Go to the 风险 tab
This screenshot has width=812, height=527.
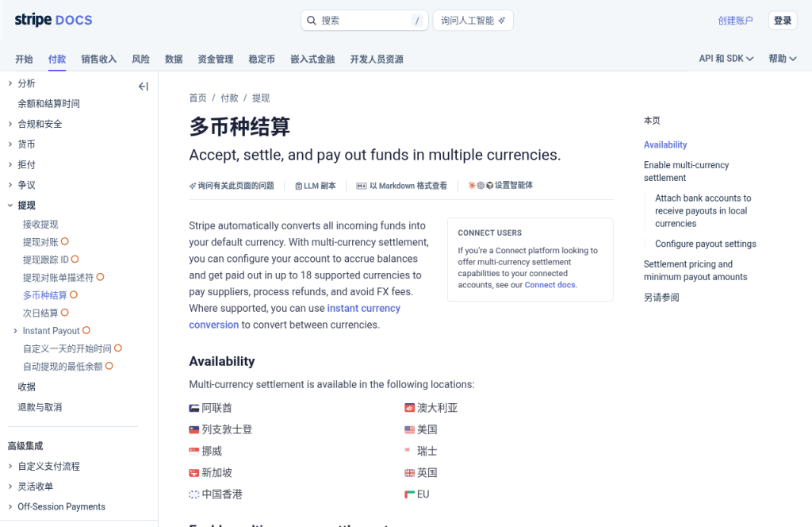141,59
